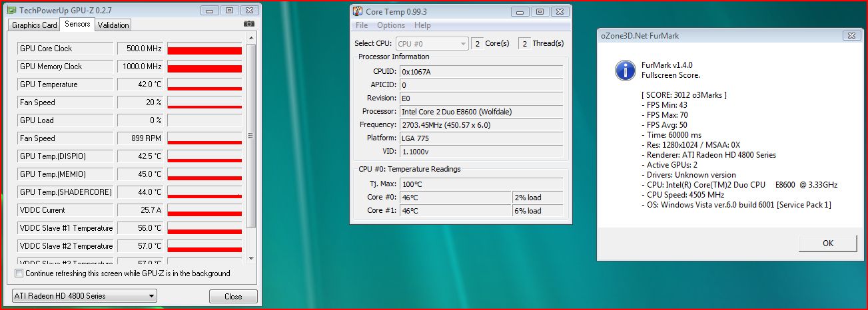Image resolution: width=868 pixels, height=310 pixels.
Task: Click the scrollbar down arrow in GPU-Z
Action: pos(251,258)
